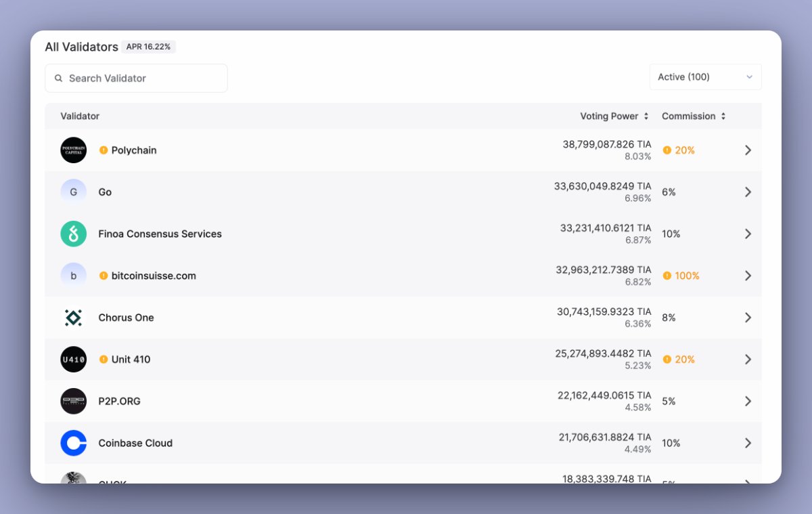
Task: Click warning icon beside Unit 410 name
Action: click(104, 360)
